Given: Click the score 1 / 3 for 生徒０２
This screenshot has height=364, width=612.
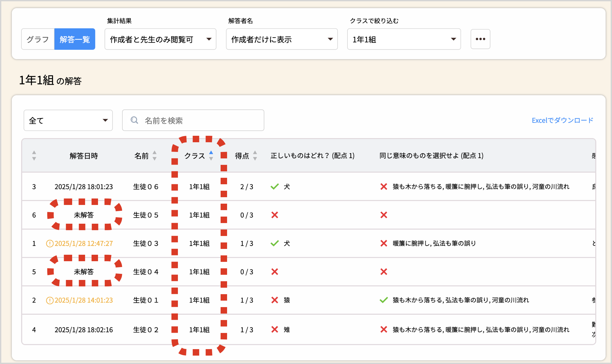Looking at the screenshot, I should pyautogui.click(x=247, y=330).
